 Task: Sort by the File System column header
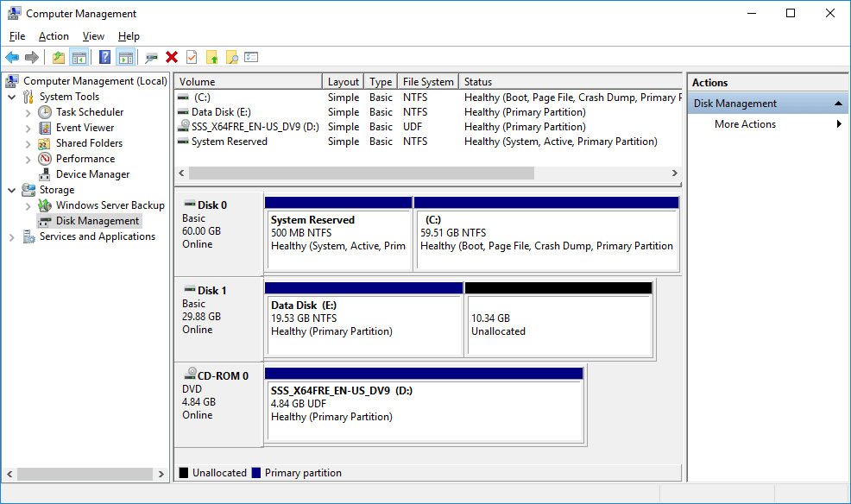(428, 82)
